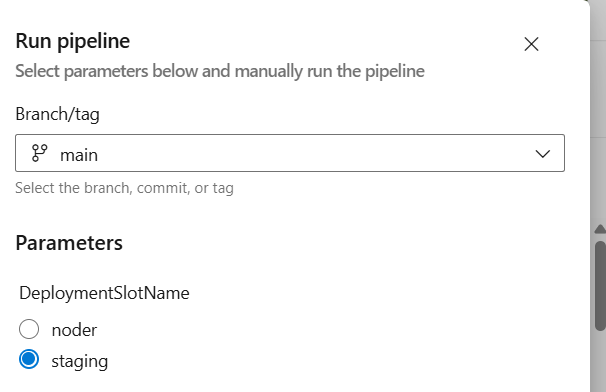This screenshot has width=606, height=392.
Task: Click the 'Select the branch, commit, or tag' hint
Action: 124,188
